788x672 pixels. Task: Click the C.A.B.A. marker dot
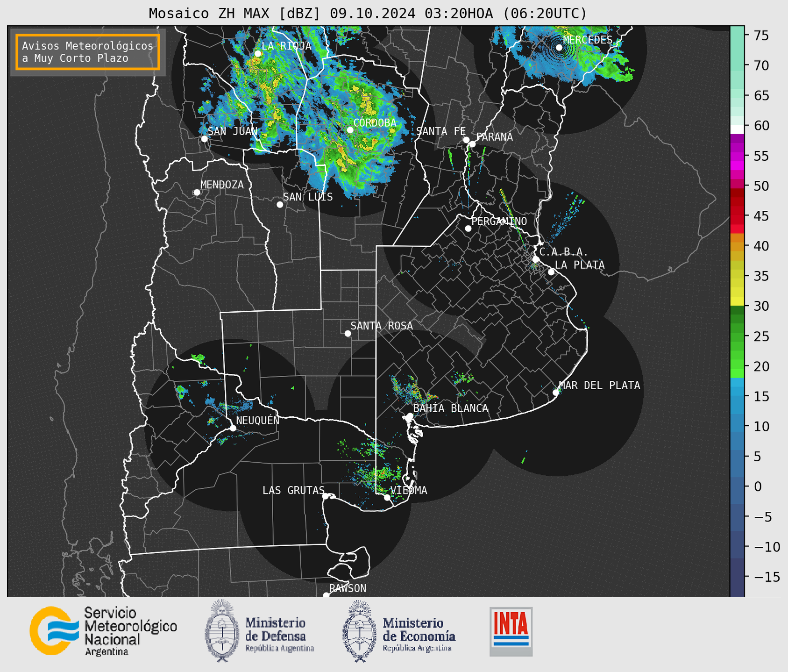[536, 259]
